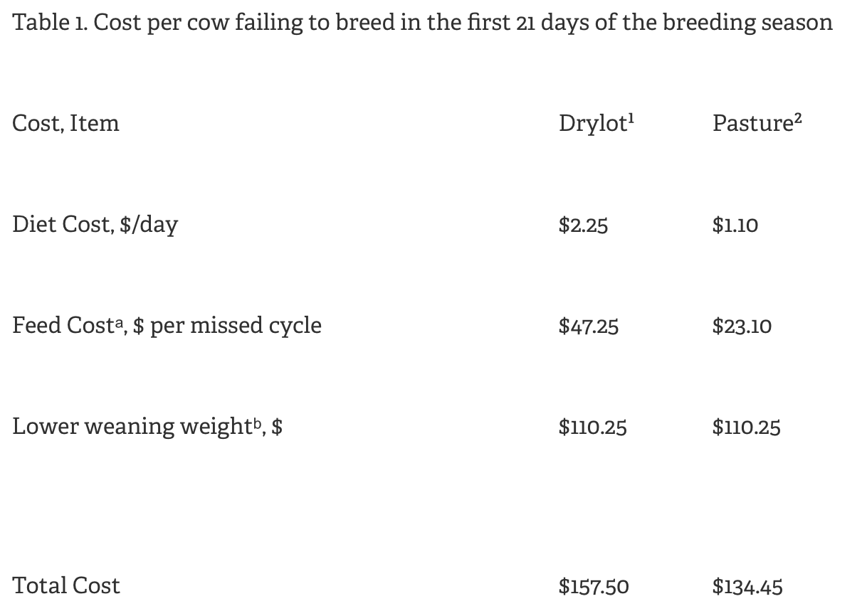Click Drylot diet cost value $2.25
867x616 pixels.
[584, 226]
